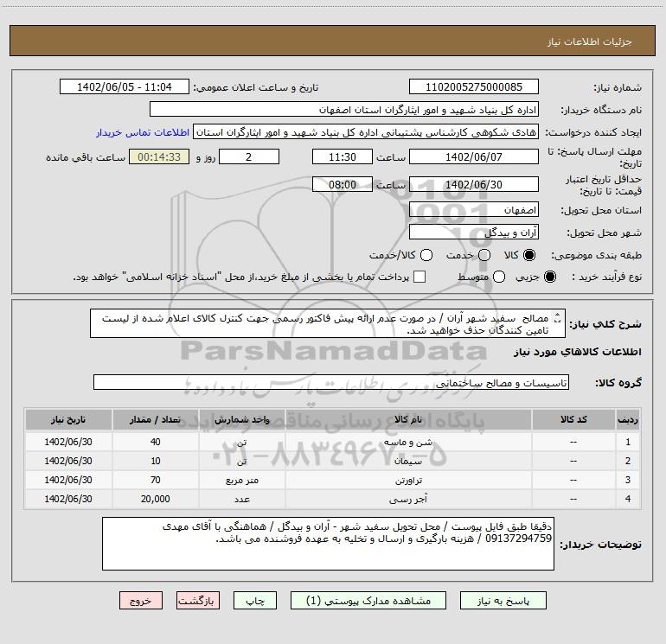Click the scroll arrows of شرح کلی نیاز box
This screenshot has height=644, width=666.
pos(557,317)
